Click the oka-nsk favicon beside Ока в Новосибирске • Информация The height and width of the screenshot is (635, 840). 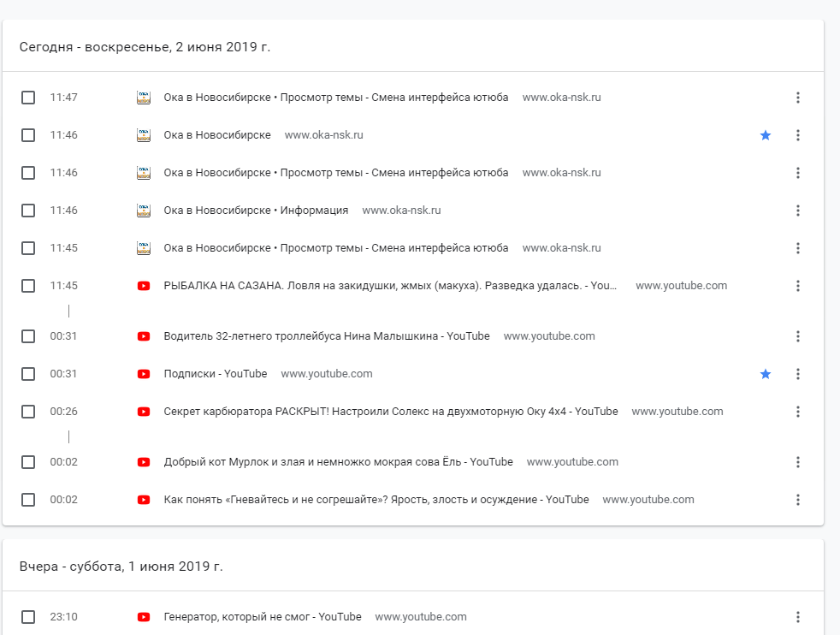[144, 211]
